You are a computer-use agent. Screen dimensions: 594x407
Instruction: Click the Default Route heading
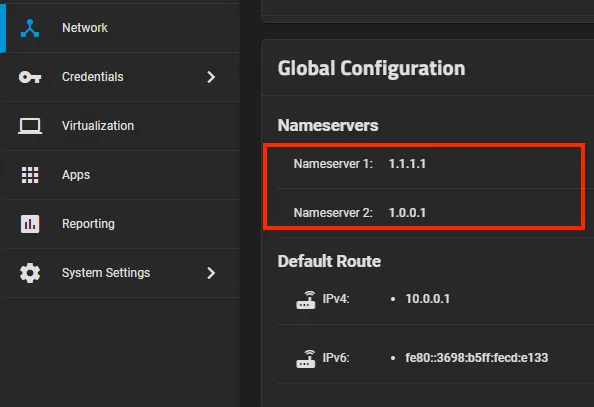[329, 261]
